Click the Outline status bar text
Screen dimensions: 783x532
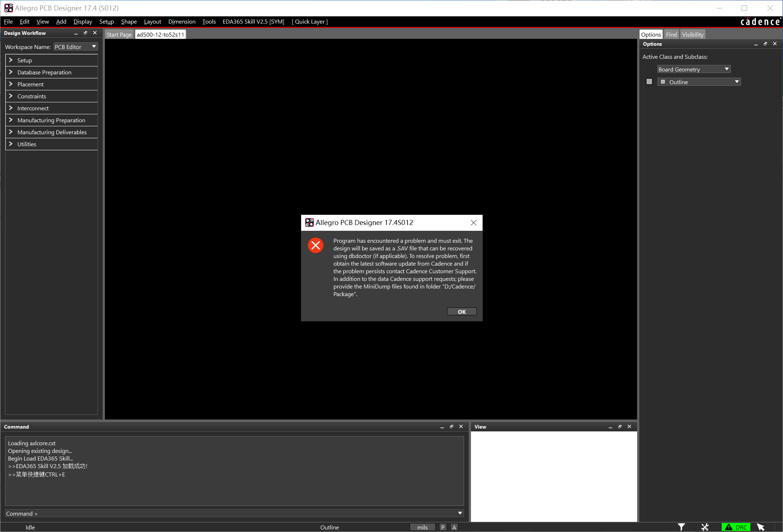click(x=329, y=527)
